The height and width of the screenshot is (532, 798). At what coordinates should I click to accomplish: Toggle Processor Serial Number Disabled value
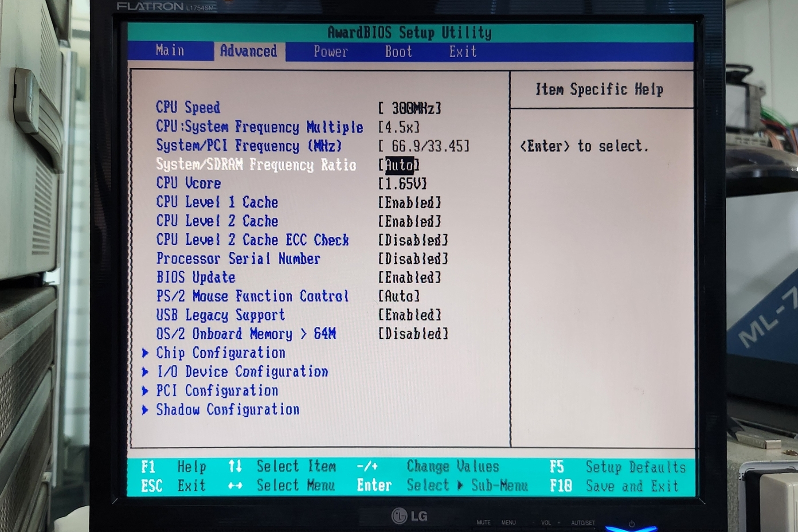(413, 259)
